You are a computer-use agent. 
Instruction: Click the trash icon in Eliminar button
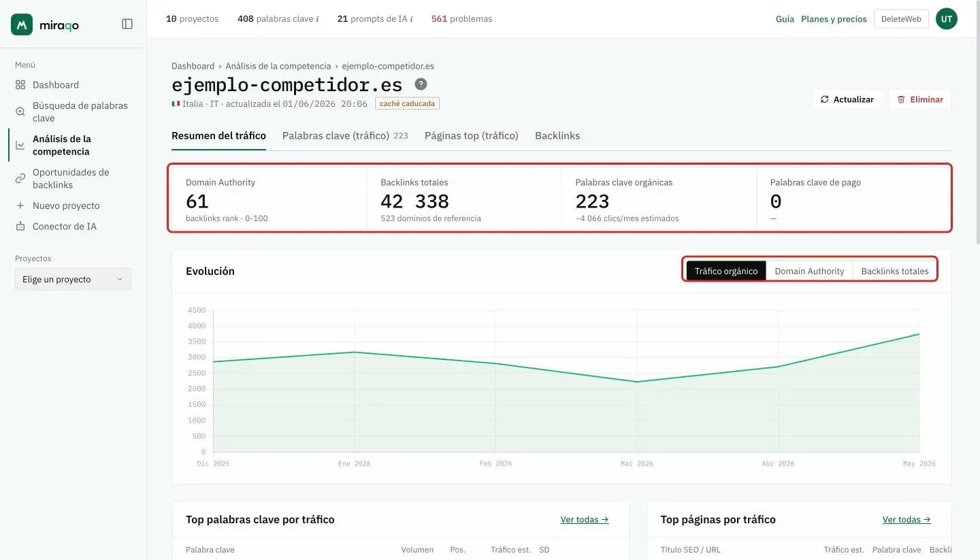coord(901,99)
